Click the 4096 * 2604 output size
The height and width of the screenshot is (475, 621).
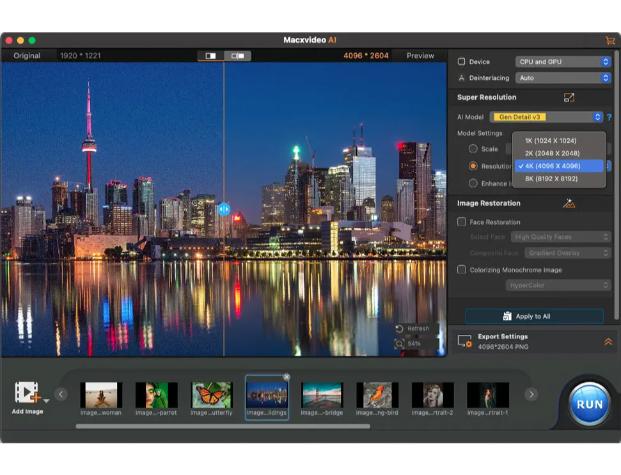pyautogui.click(x=366, y=56)
